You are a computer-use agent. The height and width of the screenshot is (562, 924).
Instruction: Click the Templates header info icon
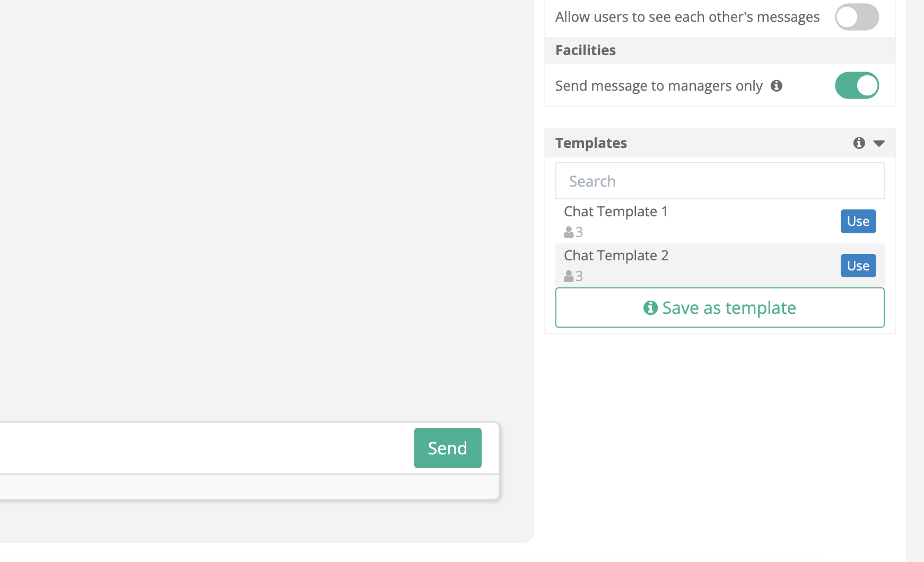point(859,143)
